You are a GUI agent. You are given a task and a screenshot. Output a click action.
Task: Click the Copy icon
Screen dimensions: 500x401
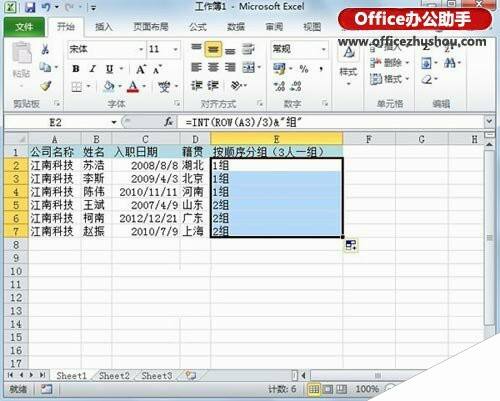point(45,67)
